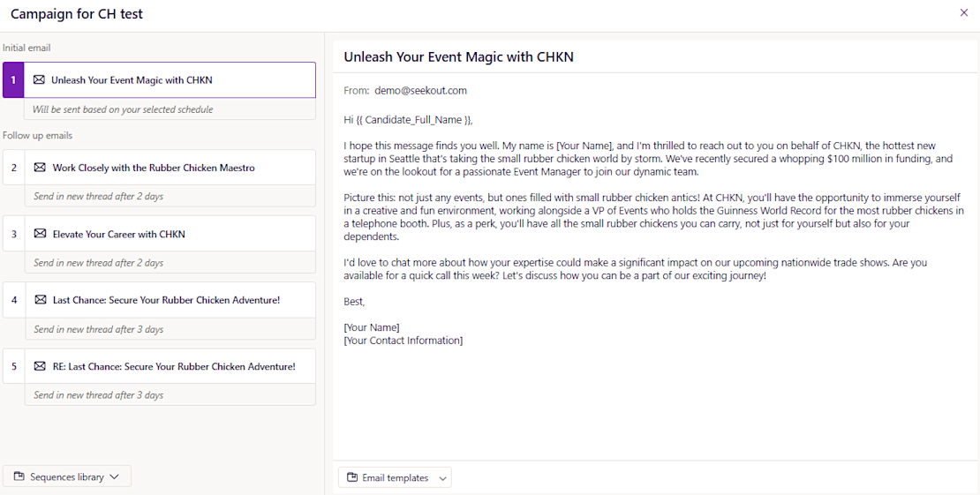Click 'Send in new thread after 2 days' under email 2
The image size is (980, 495).
coord(98,196)
